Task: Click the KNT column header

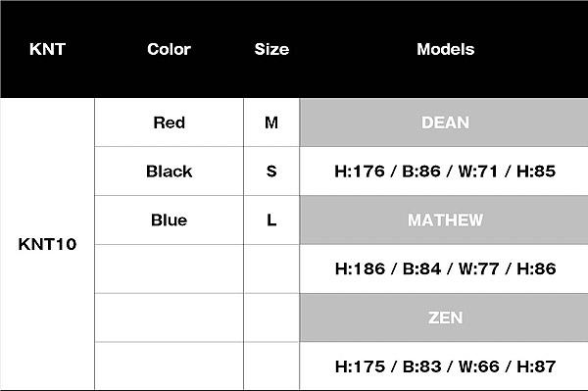Action: (x=47, y=49)
